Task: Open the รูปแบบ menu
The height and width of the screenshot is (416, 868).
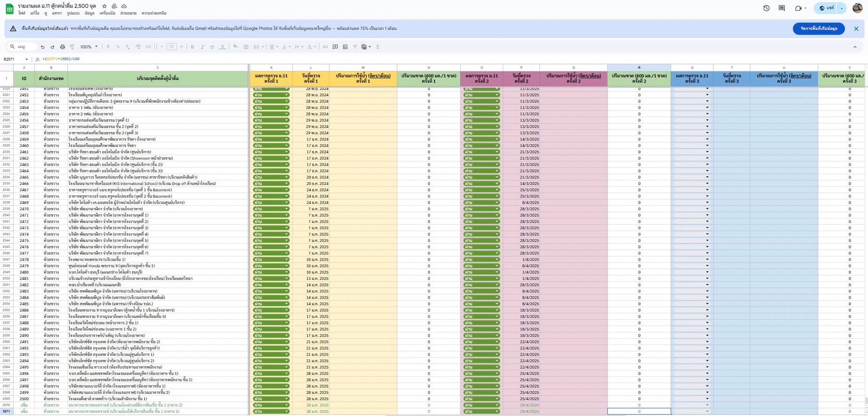Action: (73, 13)
